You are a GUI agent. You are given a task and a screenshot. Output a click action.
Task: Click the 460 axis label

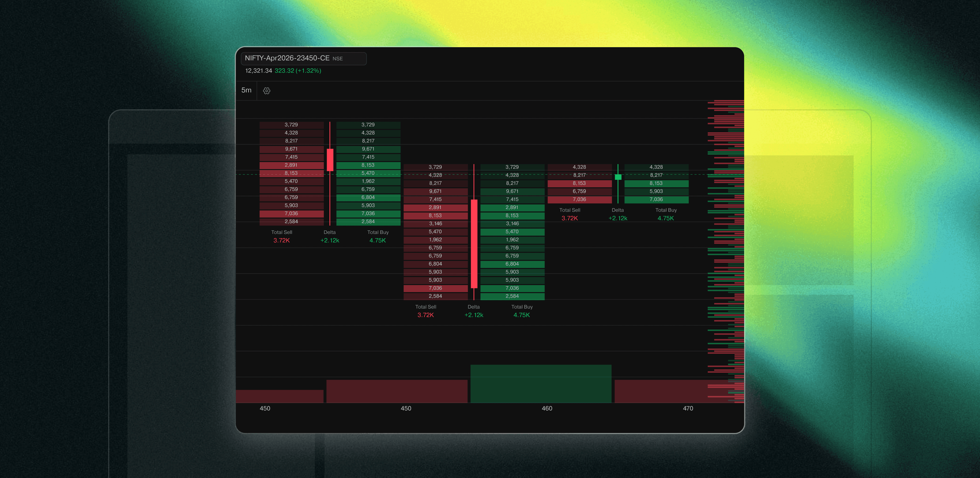(x=547, y=408)
